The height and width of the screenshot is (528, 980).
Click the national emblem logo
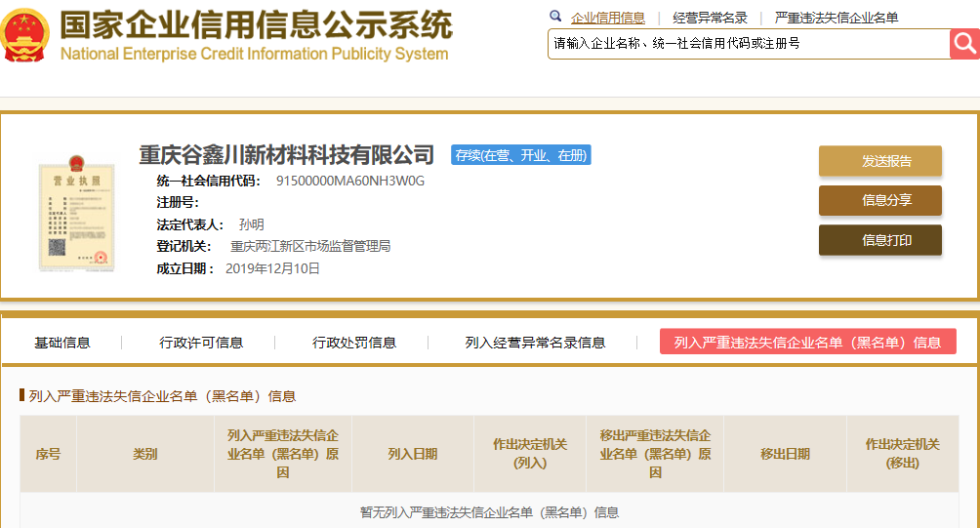[25, 35]
